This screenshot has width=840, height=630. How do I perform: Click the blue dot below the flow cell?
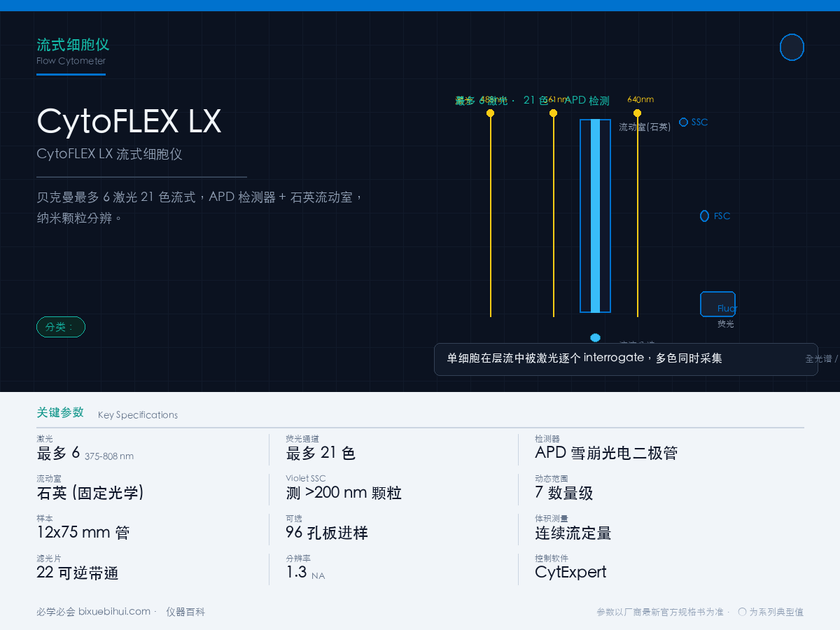595,337
